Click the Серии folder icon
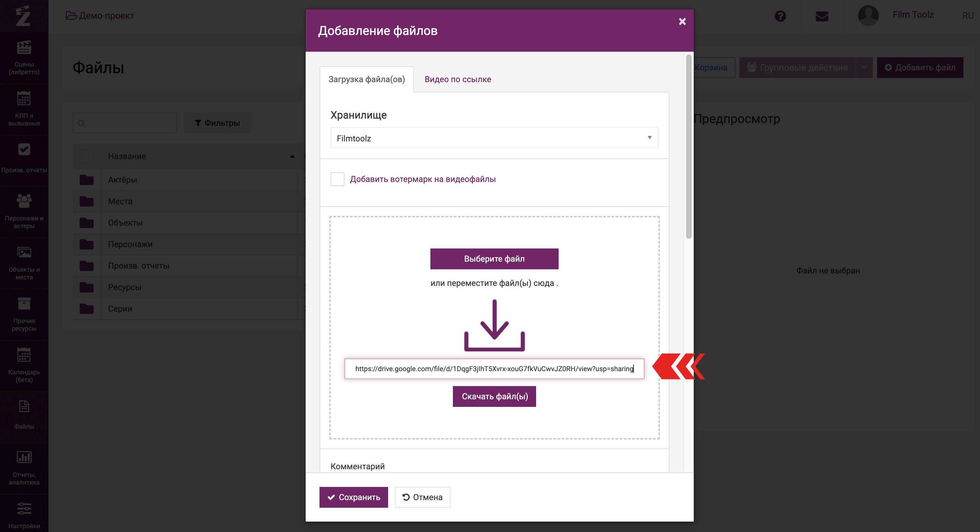 pos(87,308)
